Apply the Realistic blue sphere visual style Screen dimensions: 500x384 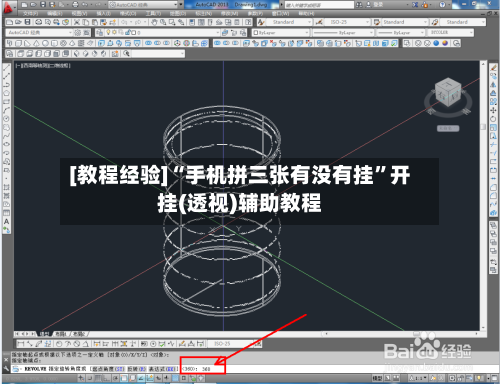coord(436,43)
